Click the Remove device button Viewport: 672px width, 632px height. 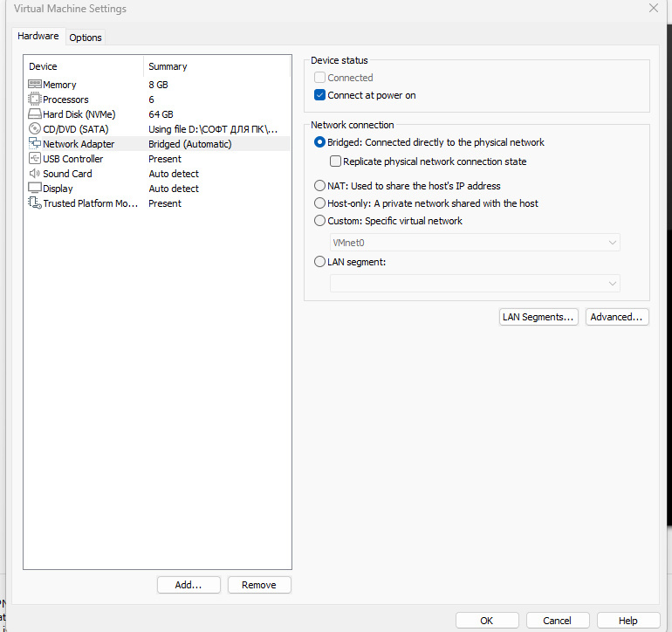(259, 585)
